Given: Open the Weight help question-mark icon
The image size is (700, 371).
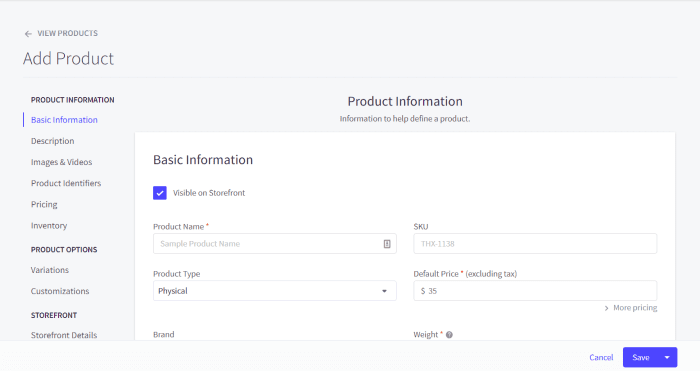Looking at the screenshot, I should 449,335.
